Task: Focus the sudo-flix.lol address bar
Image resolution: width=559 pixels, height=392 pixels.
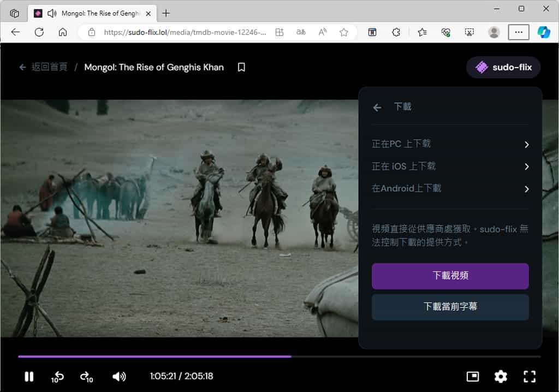Action: [x=185, y=32]
